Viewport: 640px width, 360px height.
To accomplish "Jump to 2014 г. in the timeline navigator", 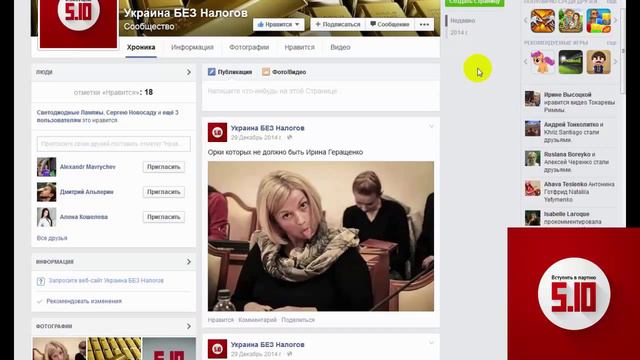I will (459, 32).
